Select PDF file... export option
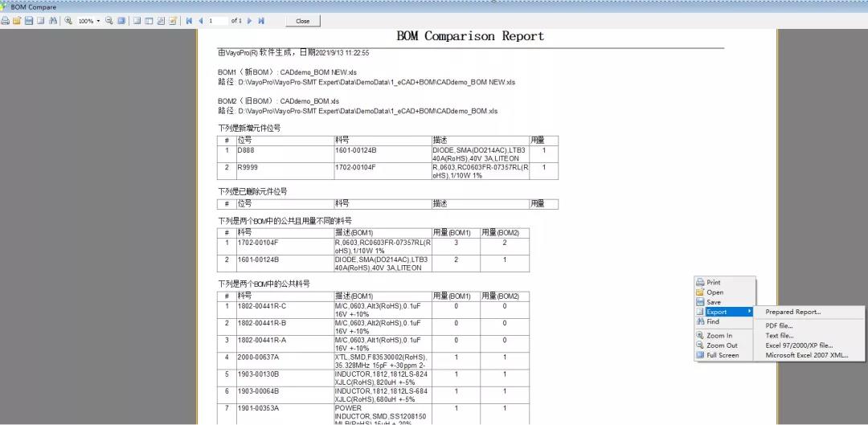This screenshot has height=425, width=868. (779, 326)
